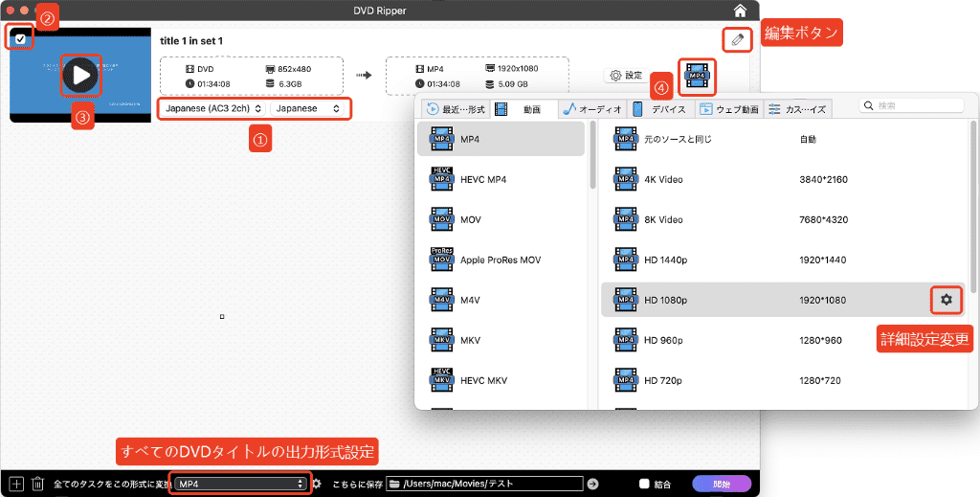The image size is (980, 497).
Task: Click arrow icon next to save path
Action: point(592,484)
